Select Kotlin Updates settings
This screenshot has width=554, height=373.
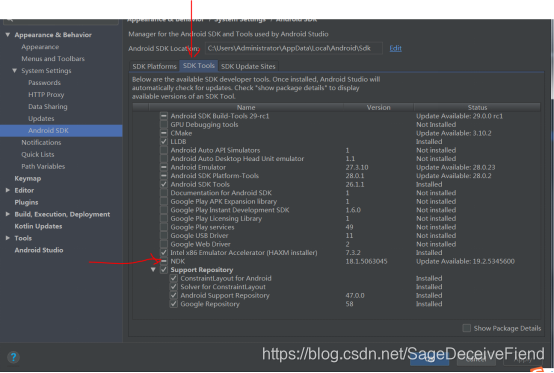click(x=38, y=226)
